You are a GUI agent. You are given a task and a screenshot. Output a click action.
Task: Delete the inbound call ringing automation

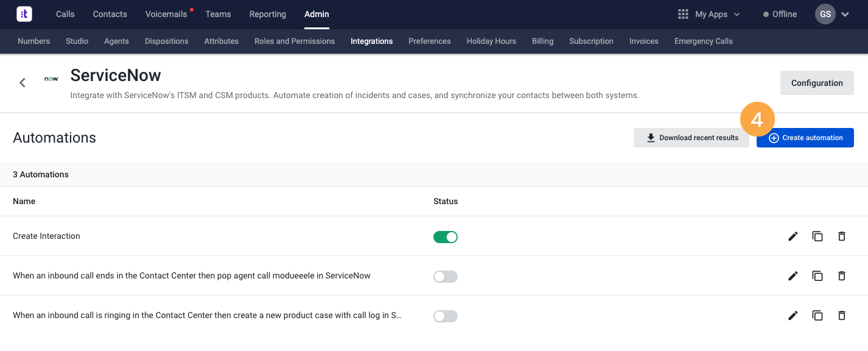point(842,316)
